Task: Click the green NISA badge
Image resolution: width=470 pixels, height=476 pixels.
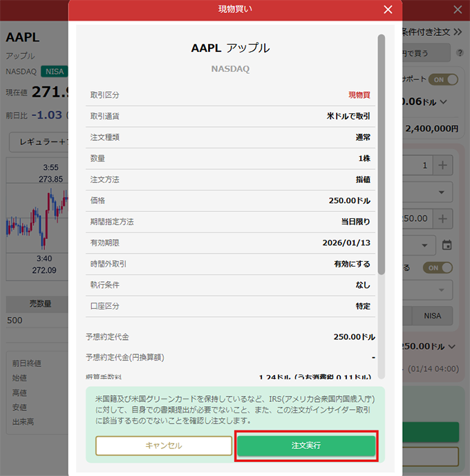Action: (x=54, y=71)
